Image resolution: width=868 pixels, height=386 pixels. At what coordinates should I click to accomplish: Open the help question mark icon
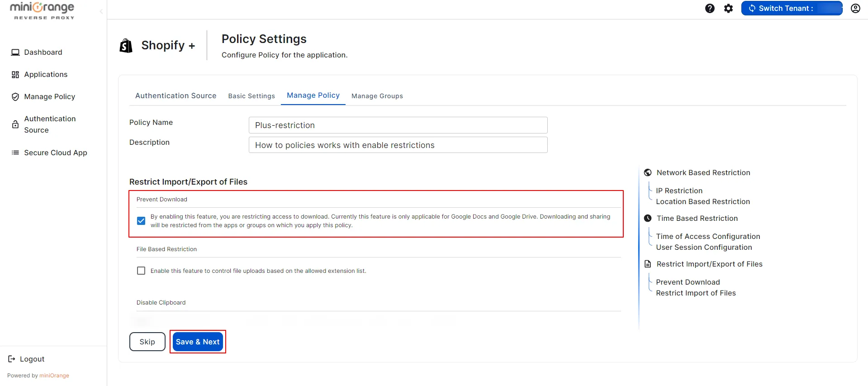[x=710, y=8]
